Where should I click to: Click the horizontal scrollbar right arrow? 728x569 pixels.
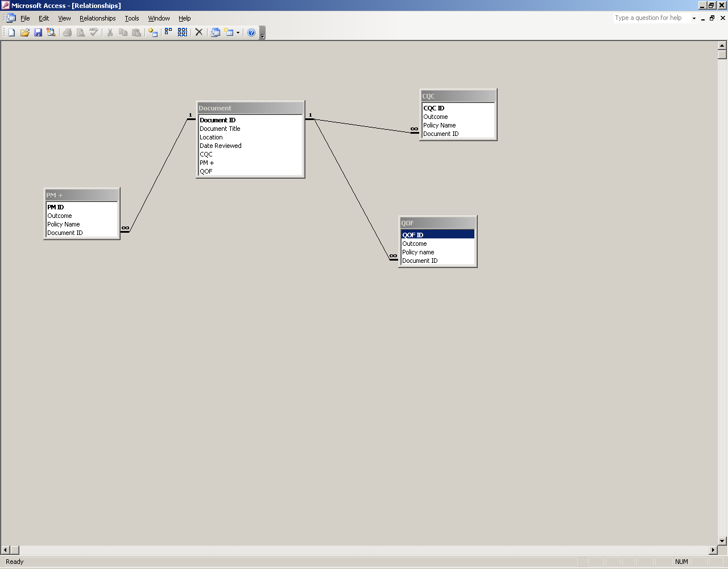713,550
